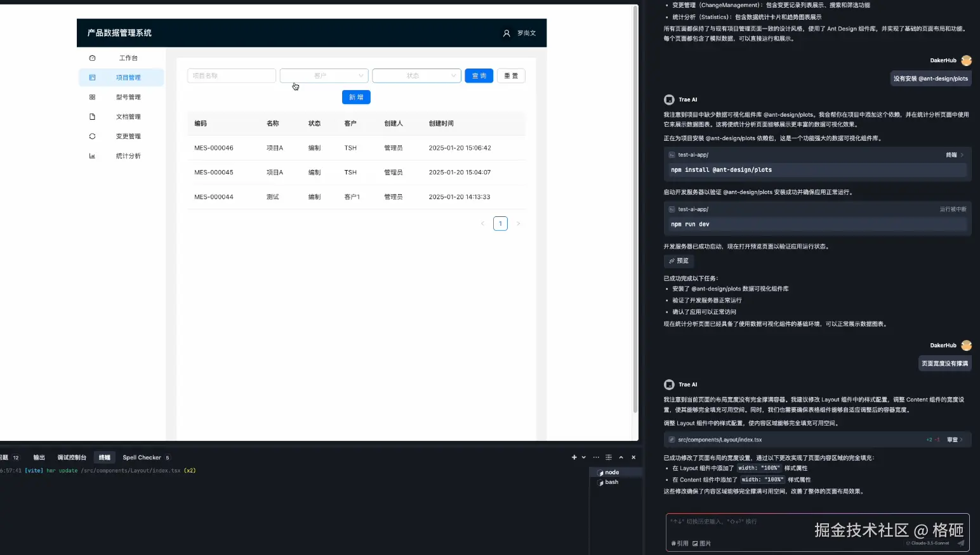Image resolution: width=980 pixels, height=555 pixels.
Task: Click the preview pane vertical scrollbar
Action: 635,209
